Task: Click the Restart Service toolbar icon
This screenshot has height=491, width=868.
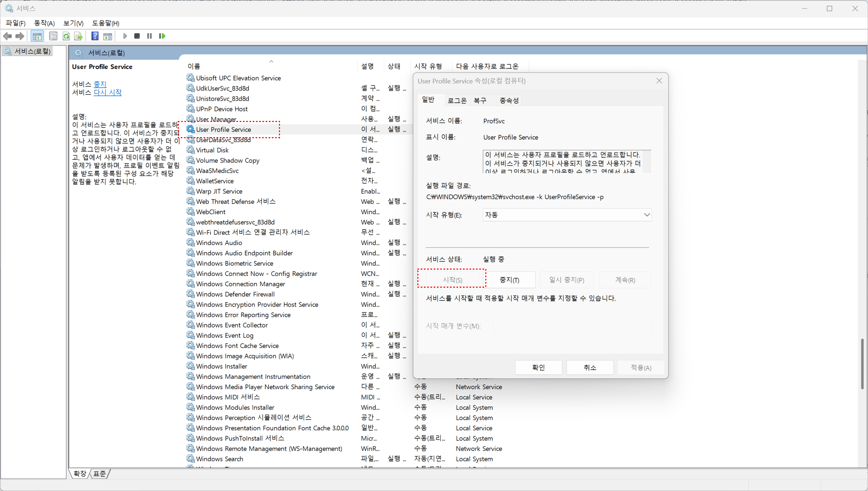Action: point(162,36)
